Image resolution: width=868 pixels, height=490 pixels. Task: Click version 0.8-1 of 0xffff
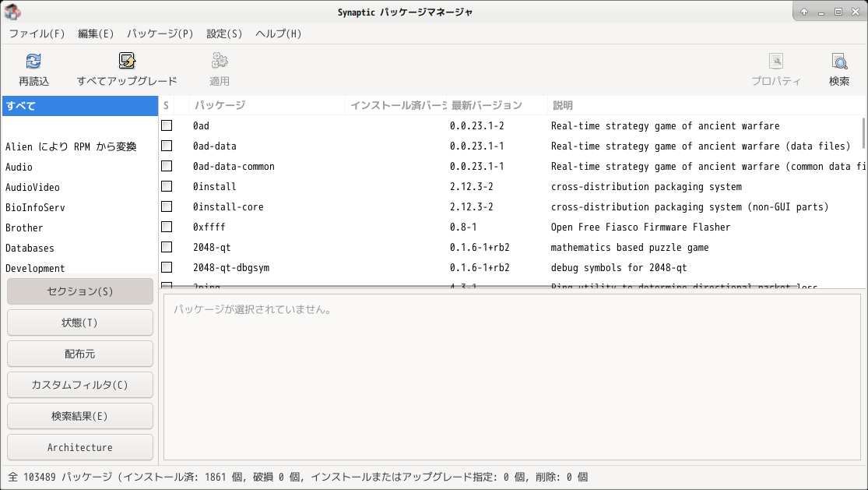point(462,227)
